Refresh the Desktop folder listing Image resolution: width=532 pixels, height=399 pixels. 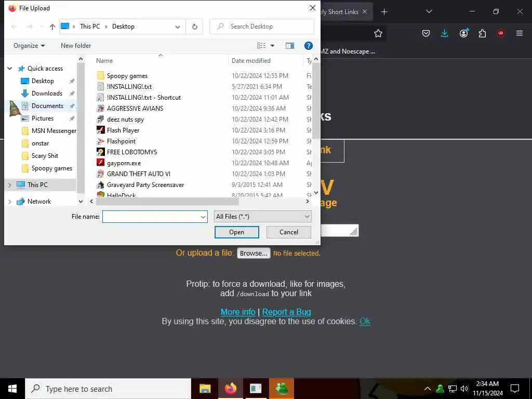pyautogui.click(x=194, y=26)
